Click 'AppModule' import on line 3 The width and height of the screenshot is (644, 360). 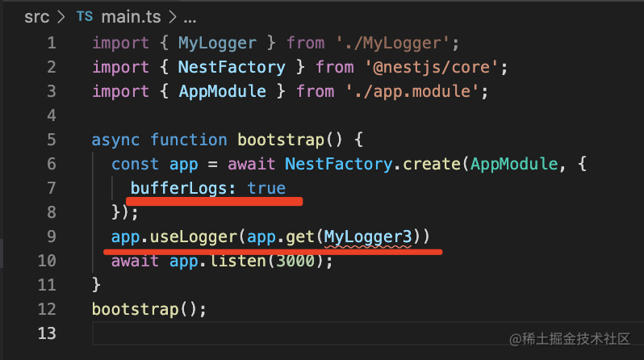222,91
